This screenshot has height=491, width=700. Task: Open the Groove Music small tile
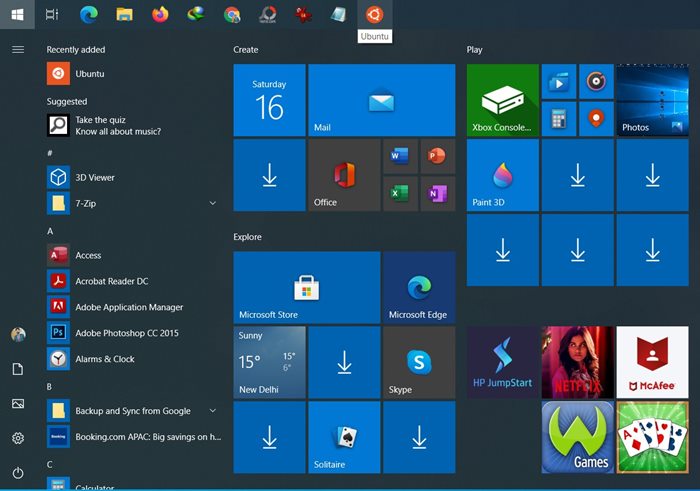(596, 81)
